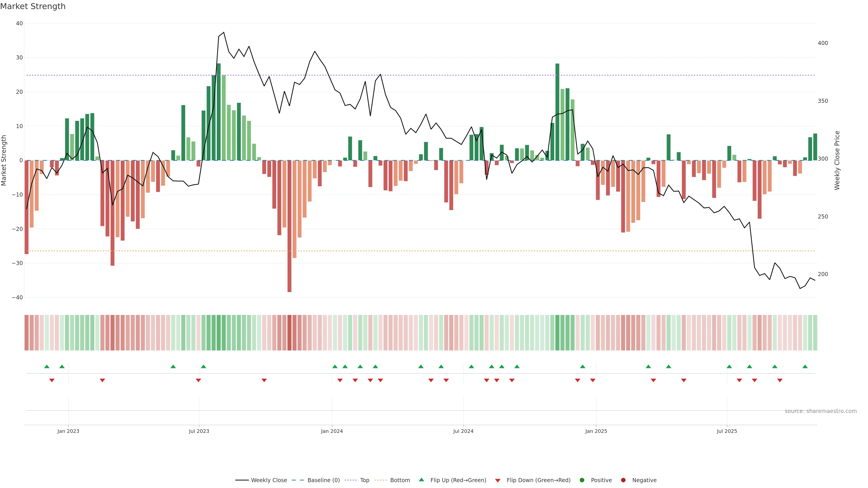Click the first green flip-up triangle marker
The width and height of the screenshot is (868, 488).
click(47, 366)
